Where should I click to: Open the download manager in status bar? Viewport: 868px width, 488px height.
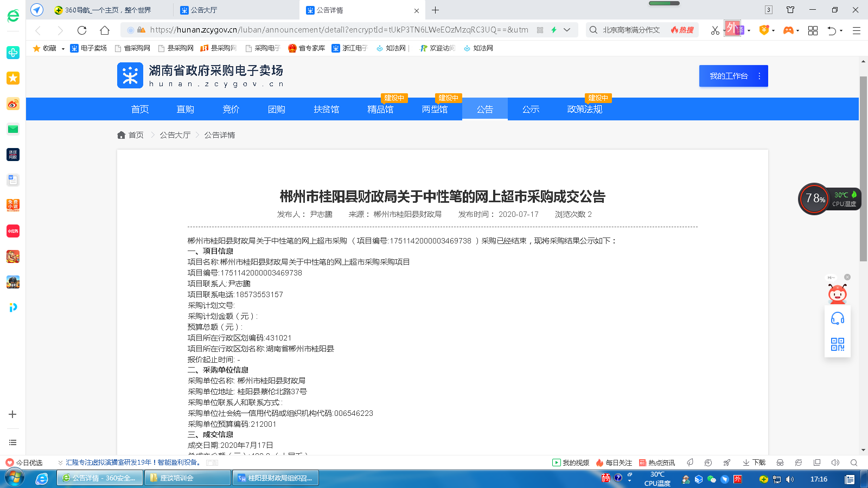click(x=754, y=463)
